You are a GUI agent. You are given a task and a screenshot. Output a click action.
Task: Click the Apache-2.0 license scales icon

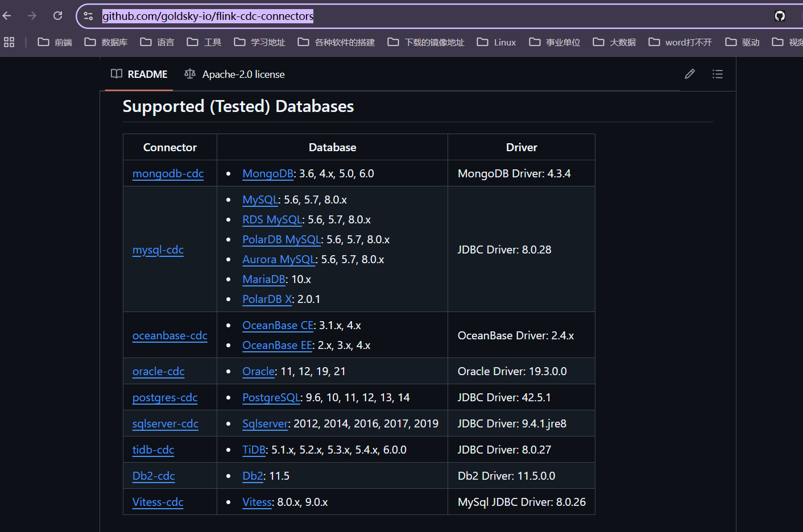click(189, 74)
